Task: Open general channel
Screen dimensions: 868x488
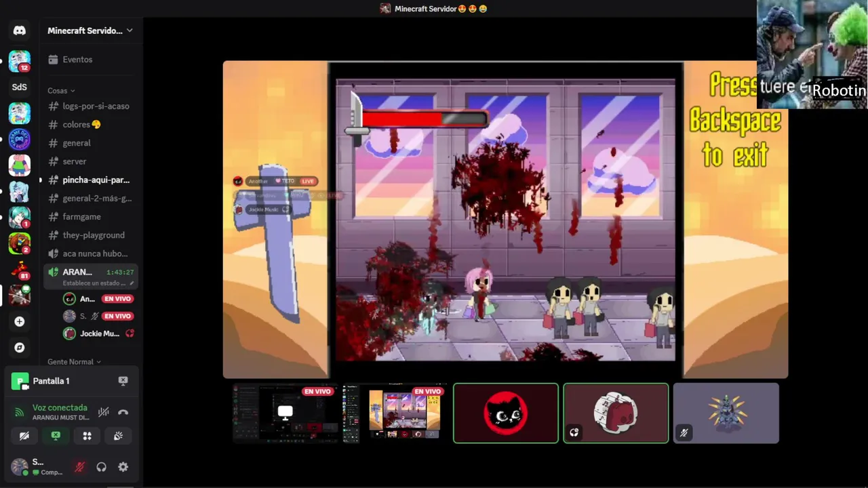Action: pos(90,143)
